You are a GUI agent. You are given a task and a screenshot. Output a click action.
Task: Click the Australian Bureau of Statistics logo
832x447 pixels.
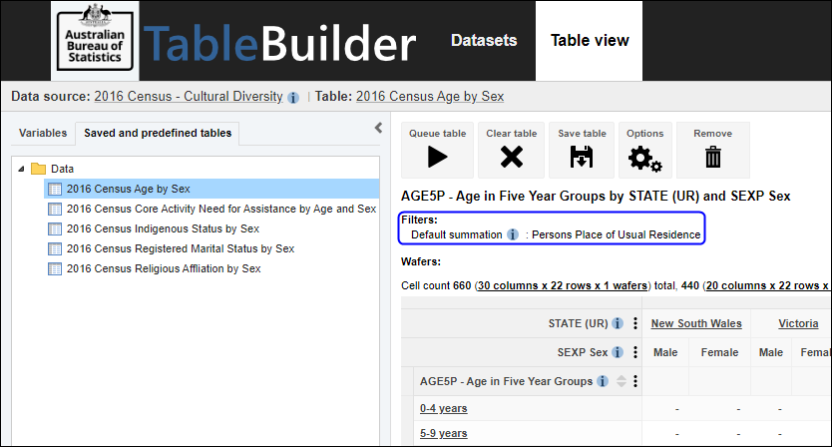pos(95,41)
